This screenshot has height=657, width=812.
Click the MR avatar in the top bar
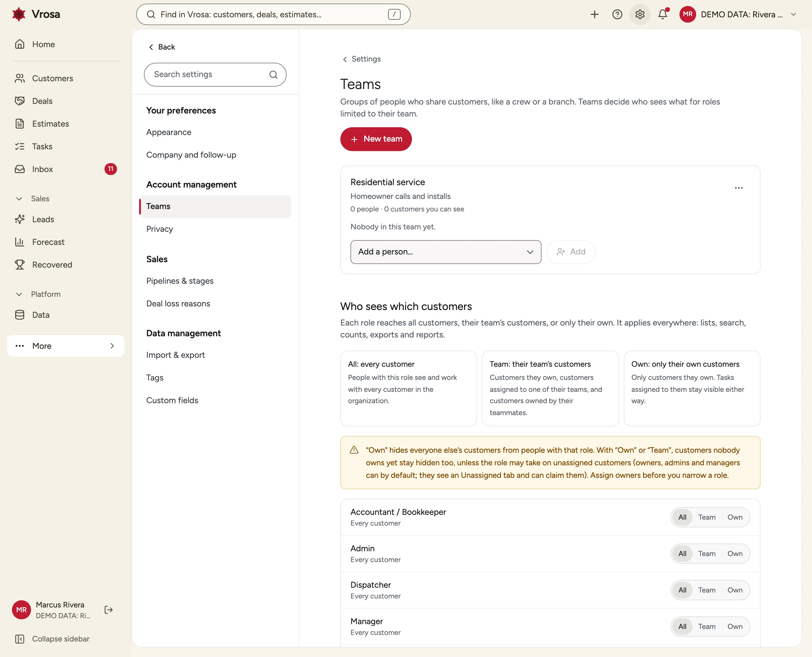click(x=688, y=14)
